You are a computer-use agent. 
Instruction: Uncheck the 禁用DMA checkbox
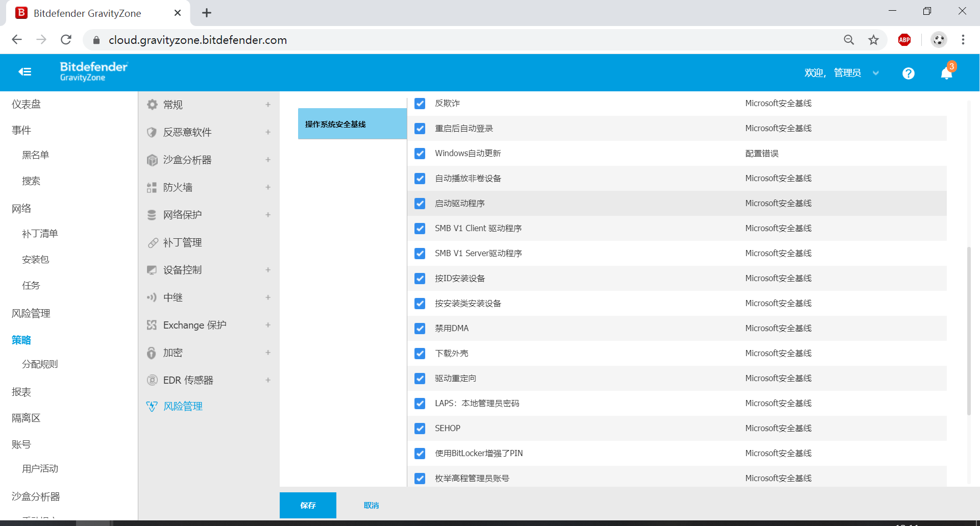coord(420,329)
